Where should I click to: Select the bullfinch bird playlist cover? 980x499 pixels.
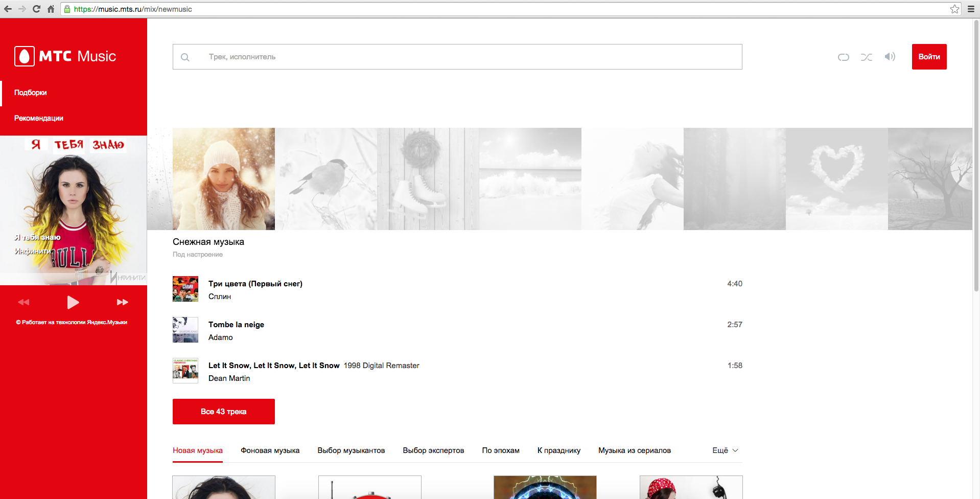pos(325,179)
